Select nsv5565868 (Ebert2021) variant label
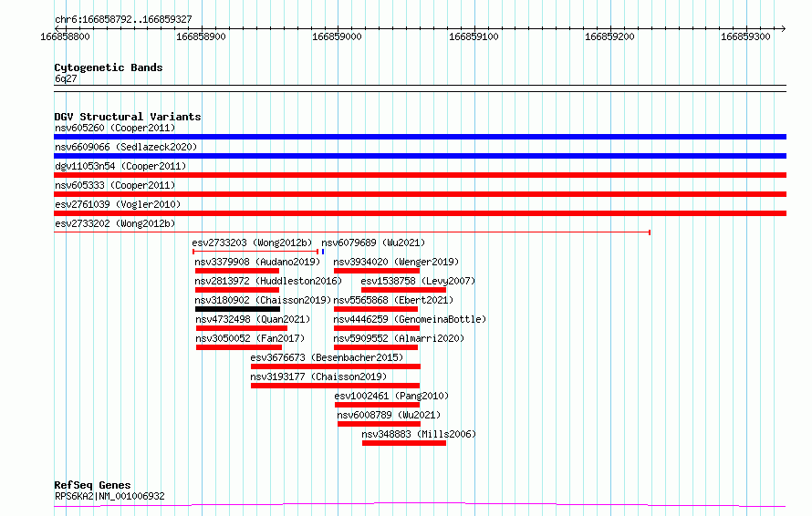 (393, 300)
